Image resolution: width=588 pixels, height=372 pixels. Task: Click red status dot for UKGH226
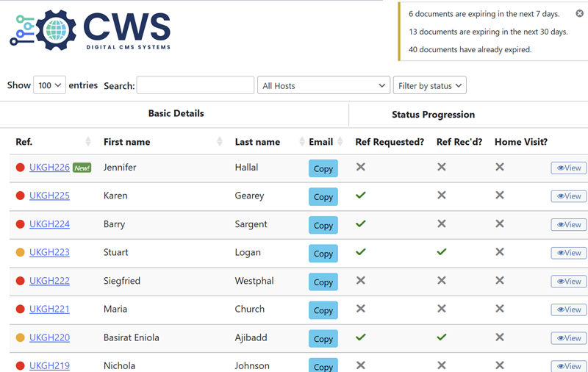point(21,167)
